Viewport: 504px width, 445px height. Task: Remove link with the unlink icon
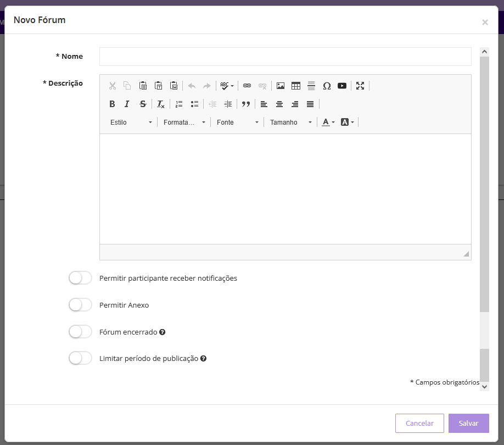tap(262, 86)
